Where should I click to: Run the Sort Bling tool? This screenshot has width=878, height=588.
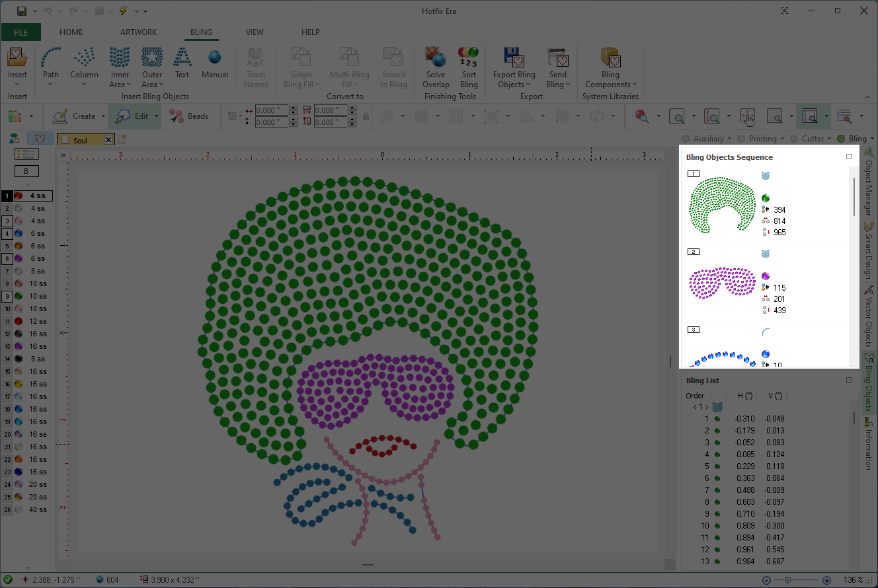(469, 66)
